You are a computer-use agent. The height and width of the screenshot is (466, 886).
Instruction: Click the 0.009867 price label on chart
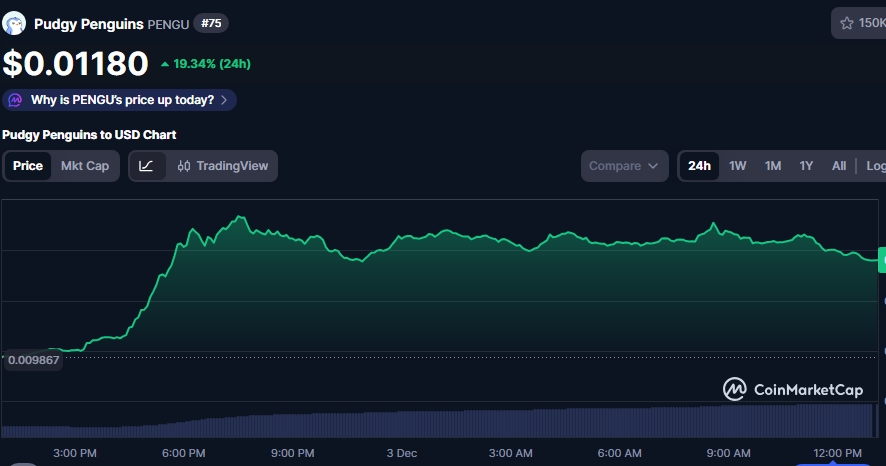[x=33, y=360]
